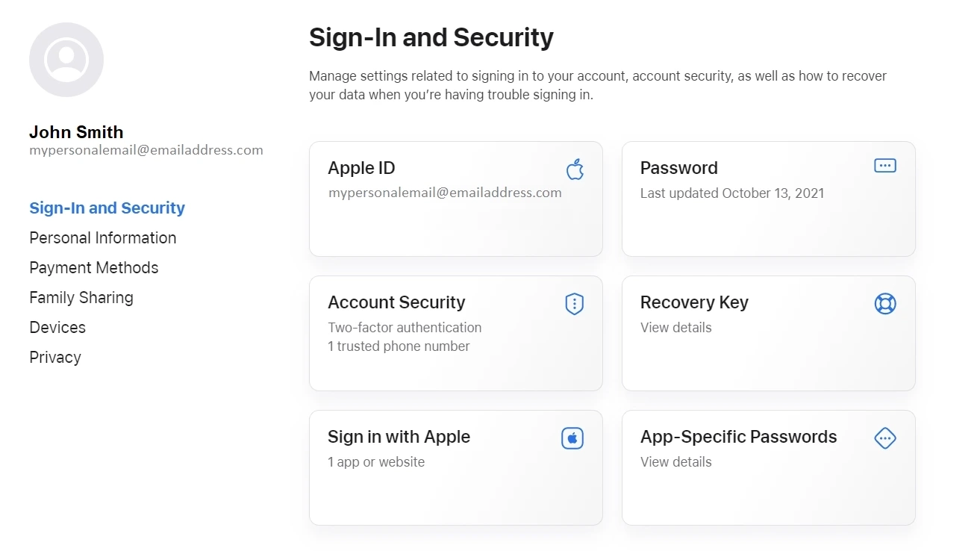Screen dimensions: 980x551
Task: Click the Sign in with Apple icon
Action: [572, 438]
